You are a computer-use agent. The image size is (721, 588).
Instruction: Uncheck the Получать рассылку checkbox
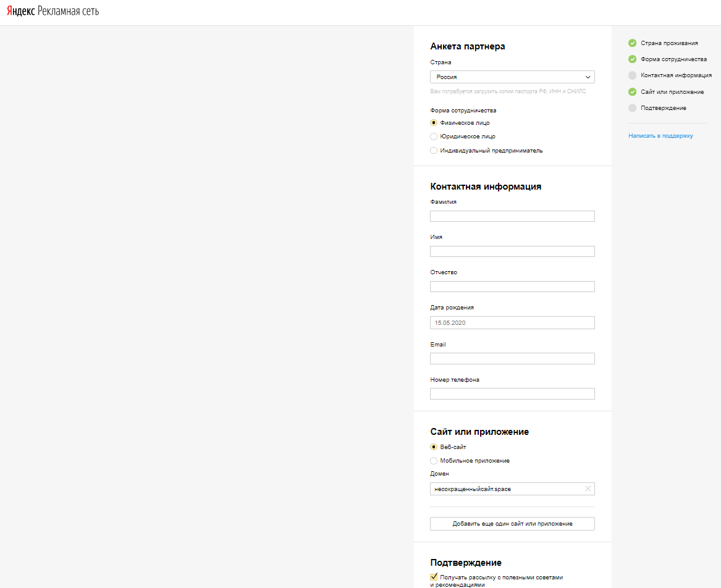(434, 577)
